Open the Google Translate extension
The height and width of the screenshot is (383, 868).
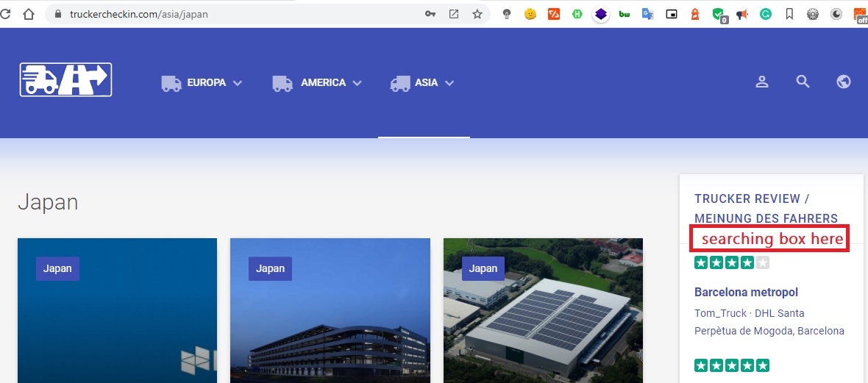click(x=647, y=14)
